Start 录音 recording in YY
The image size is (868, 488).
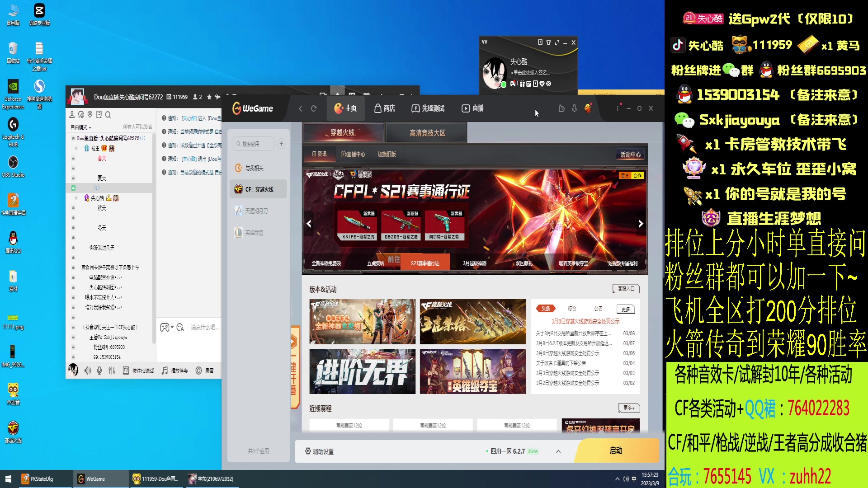pos(204,371)
